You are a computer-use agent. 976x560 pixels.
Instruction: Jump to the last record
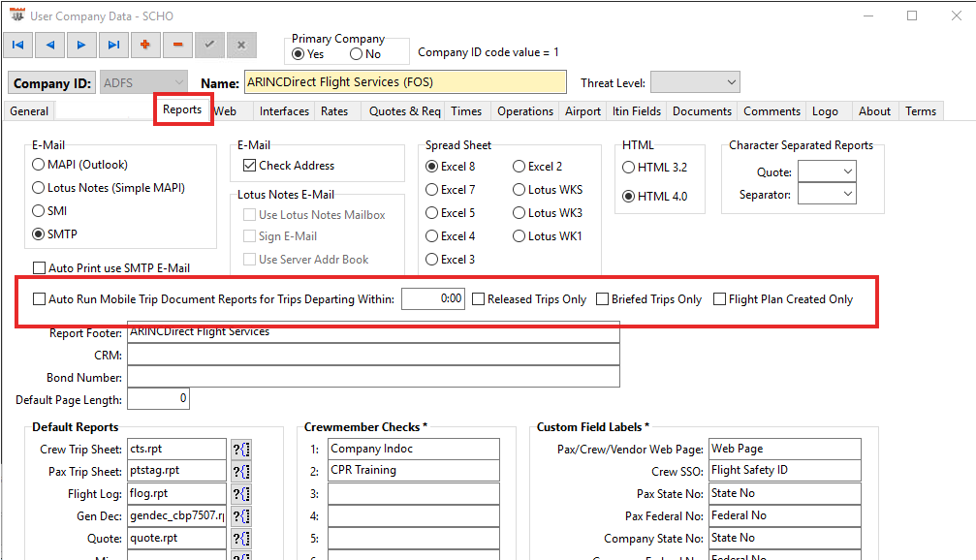114,45
